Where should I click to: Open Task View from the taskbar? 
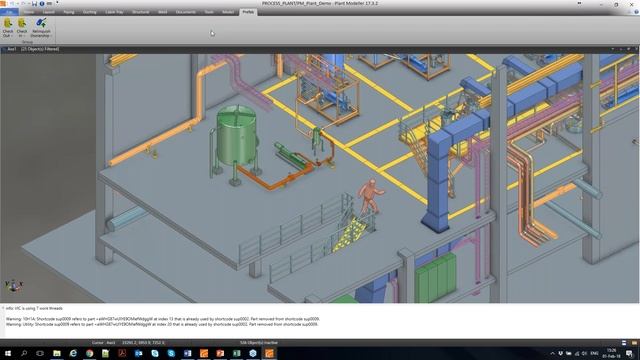(x=40, y=353)
